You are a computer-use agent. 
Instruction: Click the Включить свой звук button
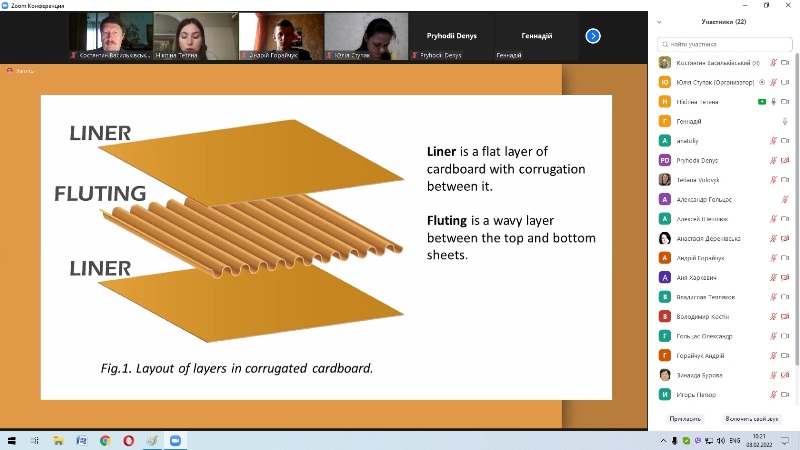point(752,419)
